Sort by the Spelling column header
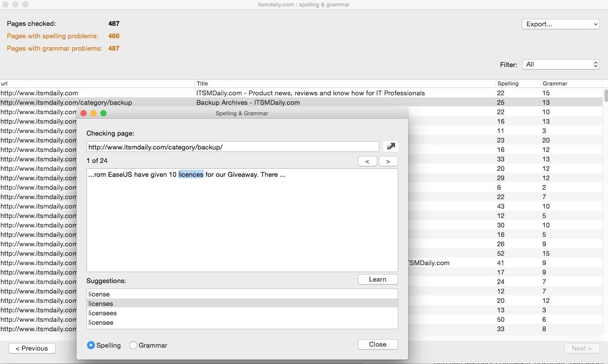Image resolution: width=608 pixels, height=364 pixels. click(518, 83)
